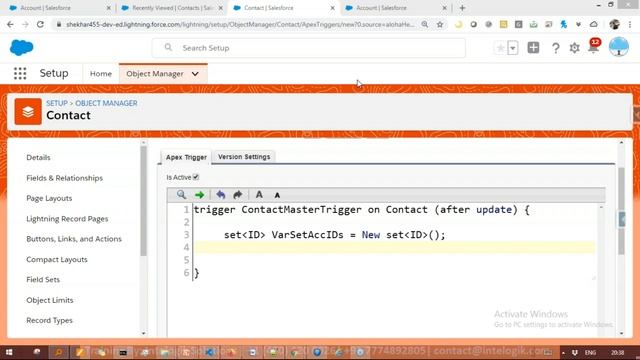
Task: Open Page Layouts section
Action: (49, 198)
